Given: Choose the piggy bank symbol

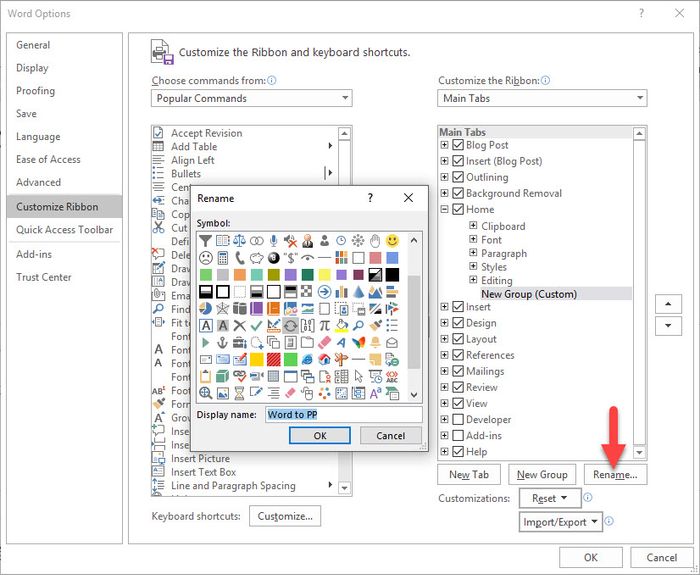Looking at the screenshot, I should click(x=256, y=258).
